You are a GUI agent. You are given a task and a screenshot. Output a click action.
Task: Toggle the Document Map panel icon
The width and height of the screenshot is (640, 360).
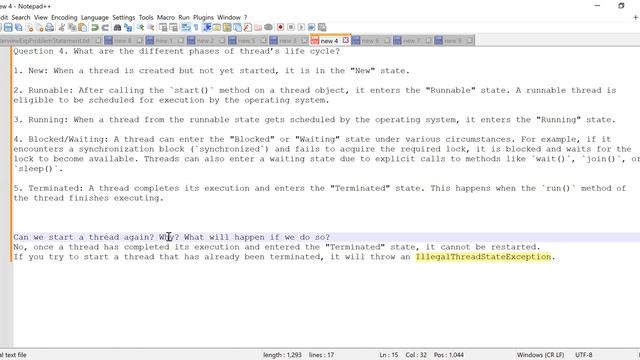(x=227, y=27)
